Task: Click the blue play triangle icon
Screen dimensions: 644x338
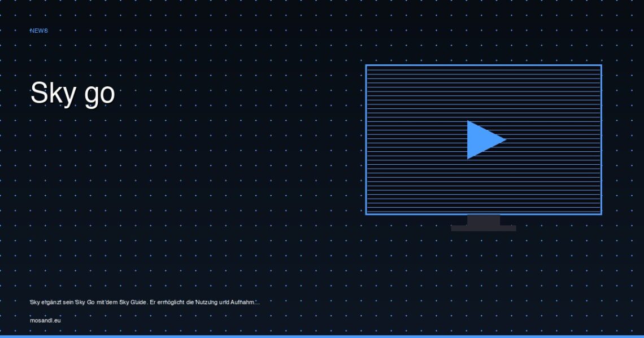Action: point(486,140)
